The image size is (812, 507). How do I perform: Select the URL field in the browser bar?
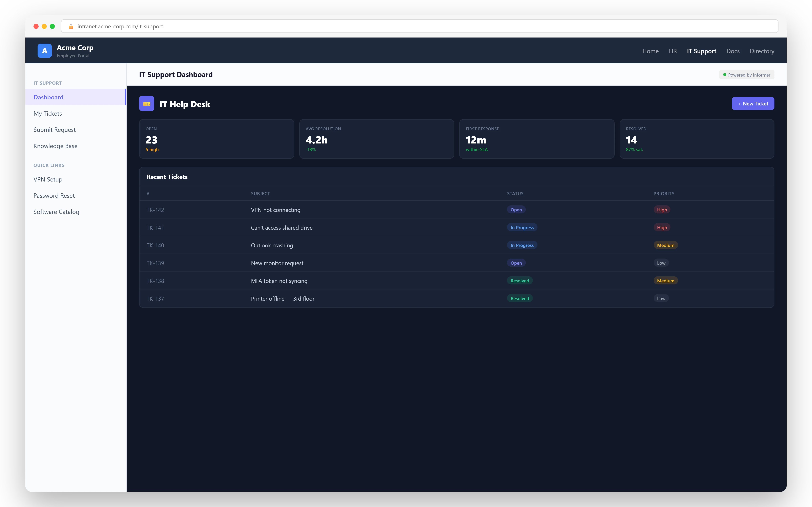pos(419,26)
